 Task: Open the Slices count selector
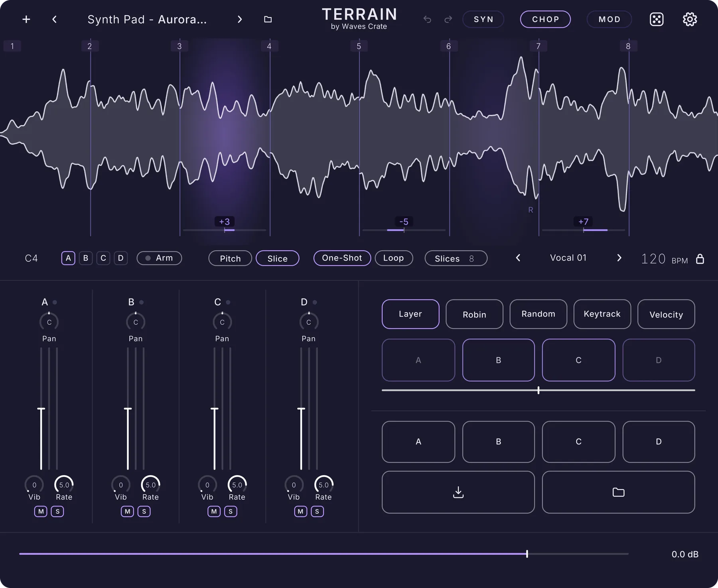pos(456,258)
